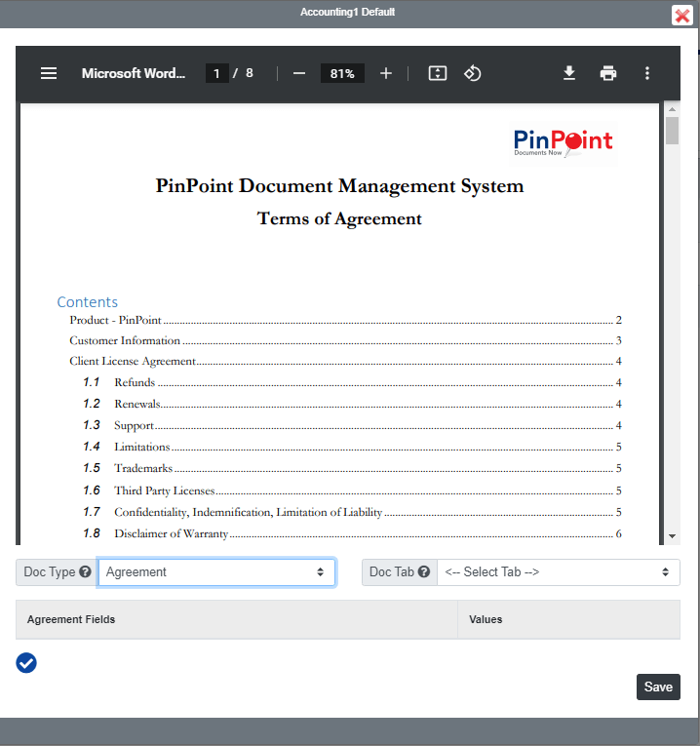
Task: Click the 1.8 Disclaimer of Warranty entry
Action: coord(352,533)
